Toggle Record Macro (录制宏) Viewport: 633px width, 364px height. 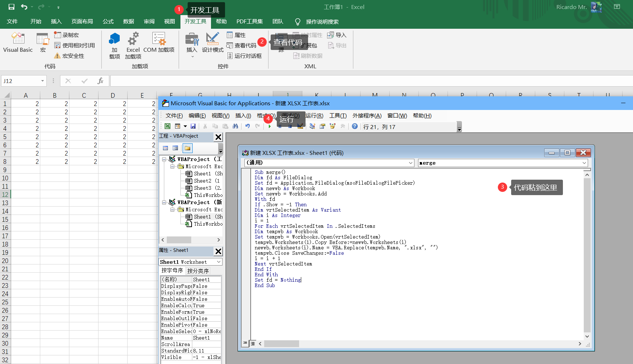point(66,35)
